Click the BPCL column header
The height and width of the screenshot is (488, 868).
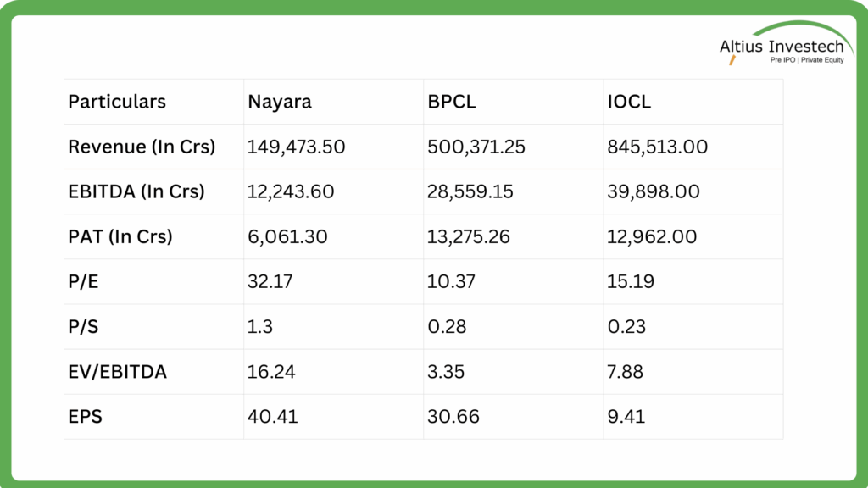pos(452,102)
